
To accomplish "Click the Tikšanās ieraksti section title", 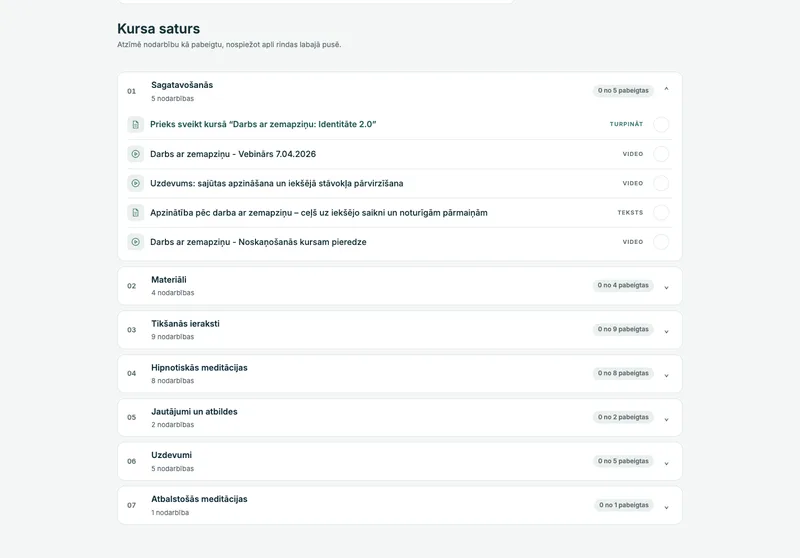I will tap(185, 323).
